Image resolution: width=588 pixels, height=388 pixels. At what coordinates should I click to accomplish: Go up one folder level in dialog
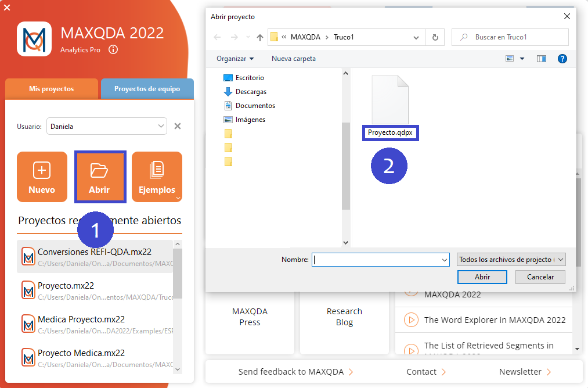pos(260,37)
